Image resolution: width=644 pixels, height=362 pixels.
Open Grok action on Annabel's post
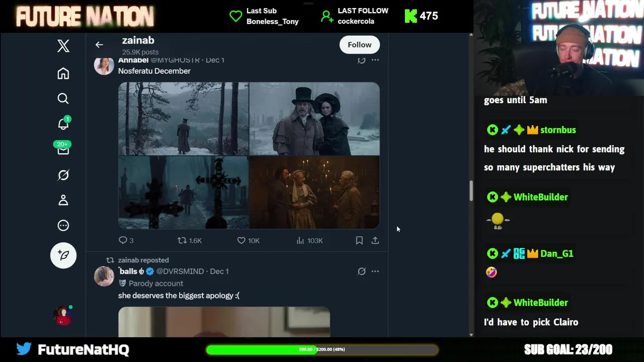[361, 60]
